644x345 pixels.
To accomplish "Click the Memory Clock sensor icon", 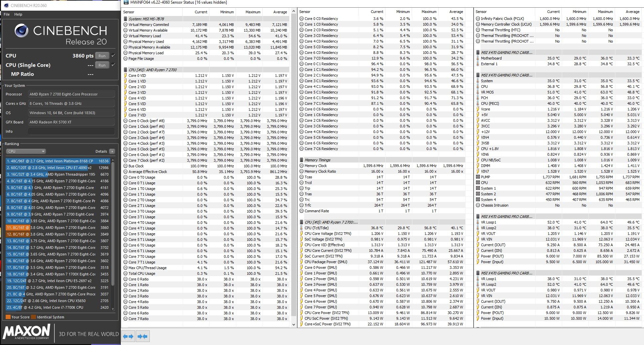I will point(302,166).
